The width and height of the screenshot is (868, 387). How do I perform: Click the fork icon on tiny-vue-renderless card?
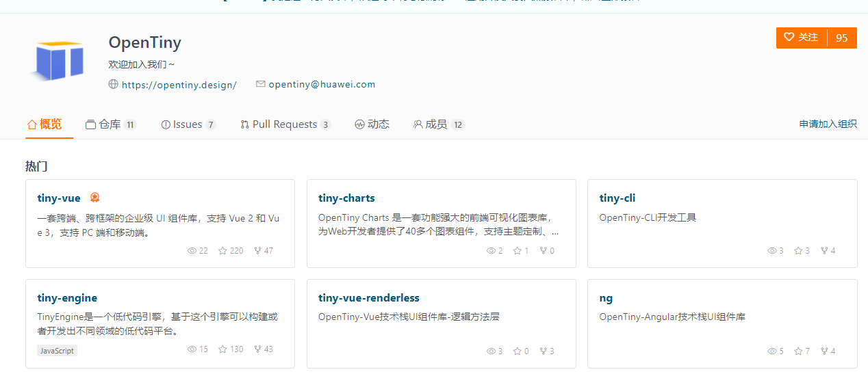click(544, 351)
